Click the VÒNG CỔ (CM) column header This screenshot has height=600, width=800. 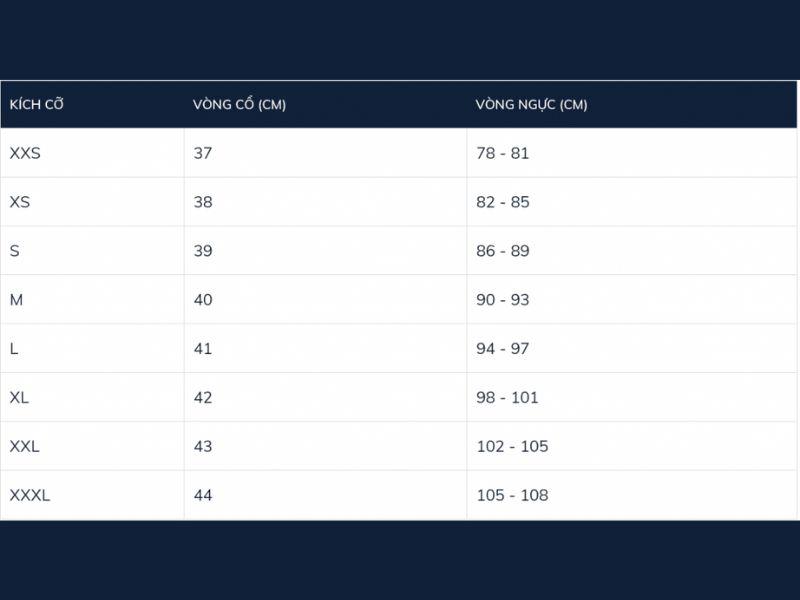[239, 104]
